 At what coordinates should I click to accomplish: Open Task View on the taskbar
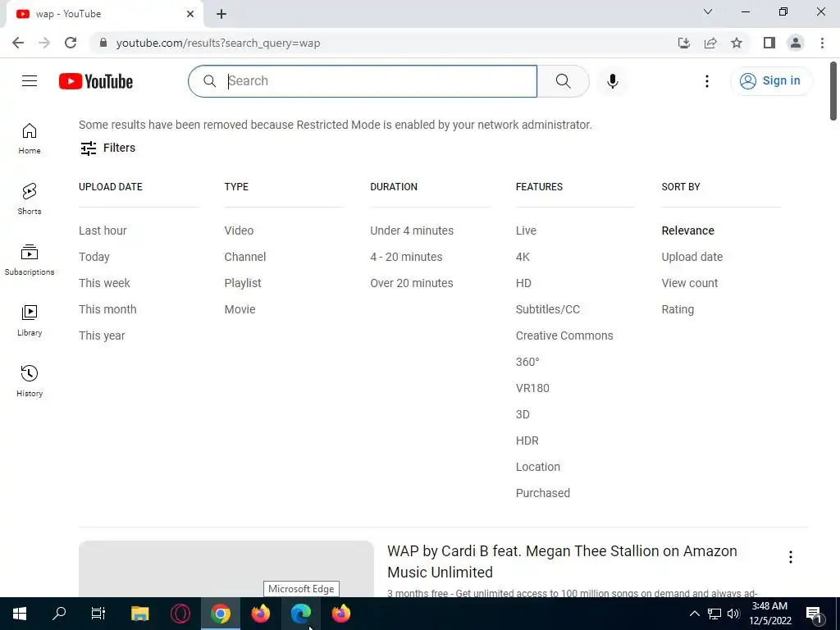click(x=98, y=614)
